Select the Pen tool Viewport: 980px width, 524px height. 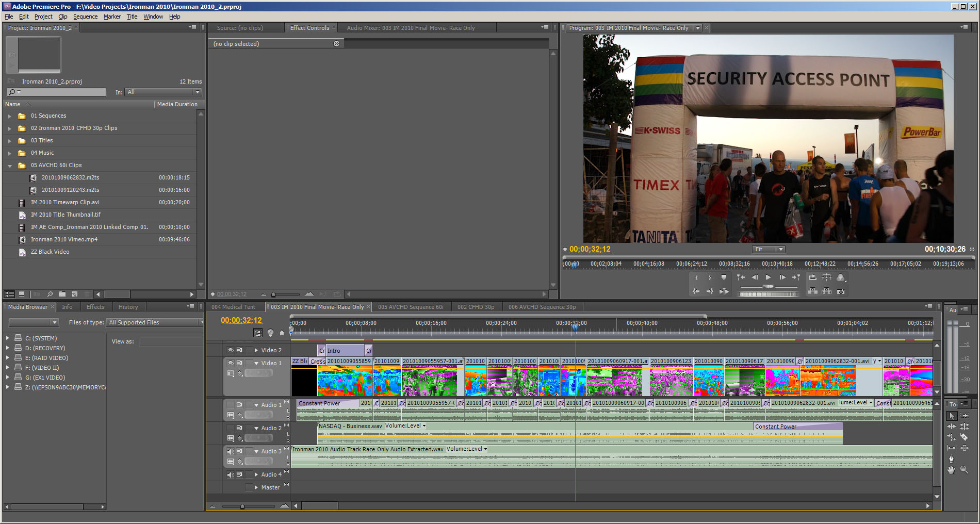952,459
